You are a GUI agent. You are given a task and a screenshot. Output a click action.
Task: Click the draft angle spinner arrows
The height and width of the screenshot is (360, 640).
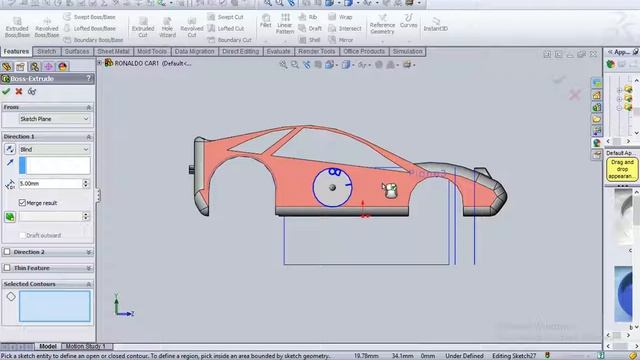coord(86,217)
